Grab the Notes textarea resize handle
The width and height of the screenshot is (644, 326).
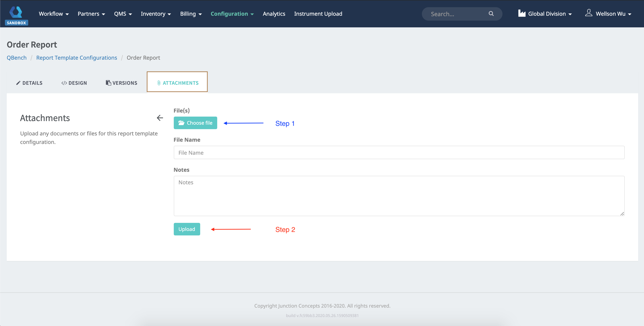(x=622, y=214)
